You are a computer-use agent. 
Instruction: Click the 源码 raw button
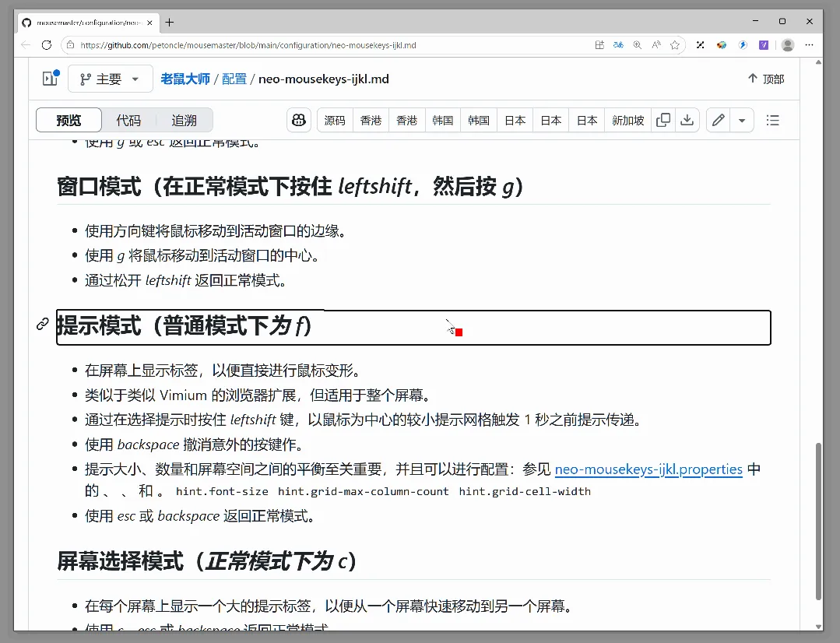click(335, 120)
